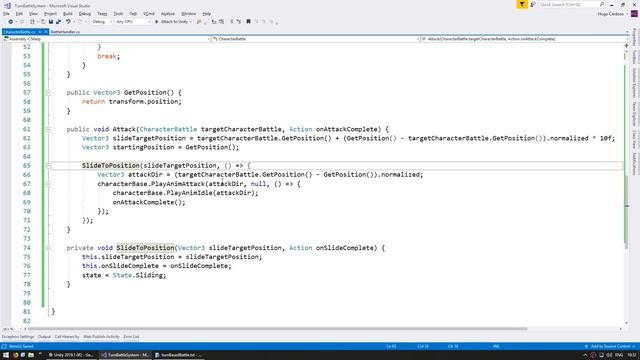Click in the Quick Launch search field
Image resolution: width=640 pixels, height=360 pixels.
(x=568, y=4)
